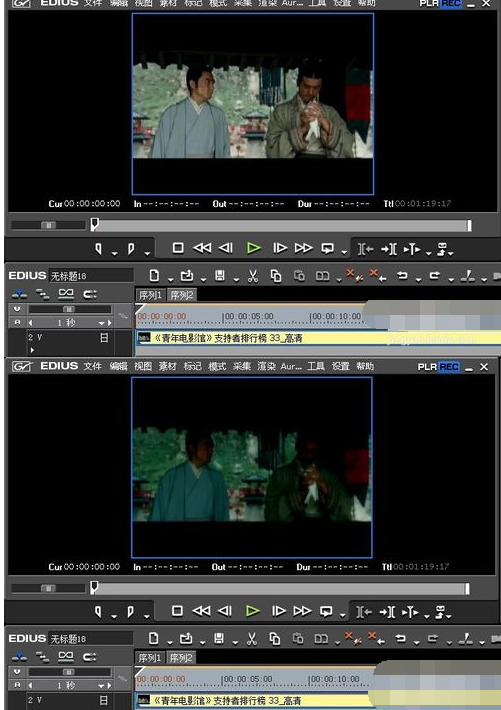Click the scissors cut icon in upper toolbar
Screen dimensions: 501x710
253,276
